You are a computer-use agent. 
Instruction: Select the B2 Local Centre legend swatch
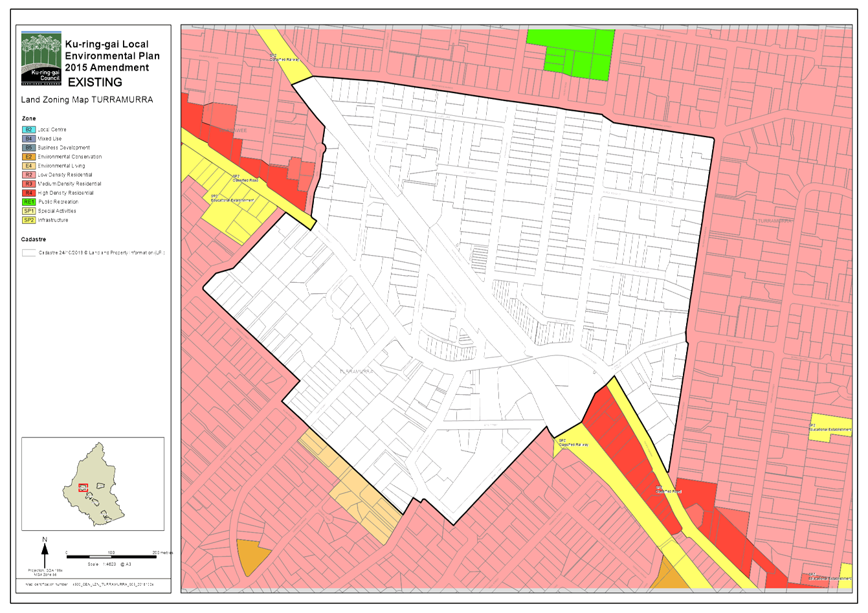tap(28, 129)
